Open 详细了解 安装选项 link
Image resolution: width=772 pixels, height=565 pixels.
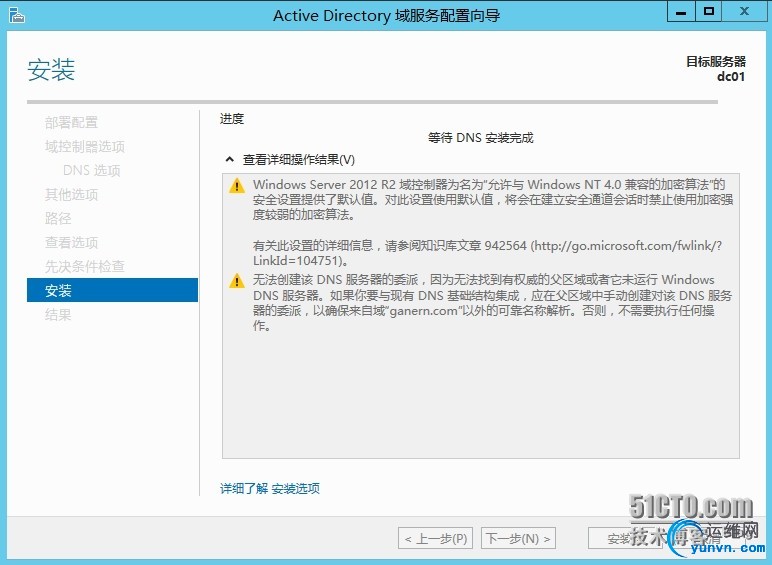coord(270,489)
